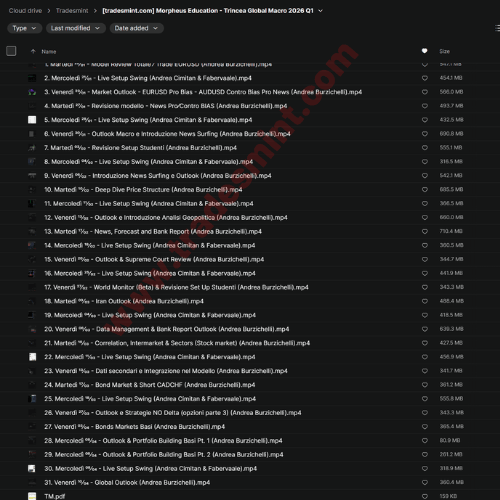Select '18. Martedì - Iran Outlook' file name

coord(124,301)
